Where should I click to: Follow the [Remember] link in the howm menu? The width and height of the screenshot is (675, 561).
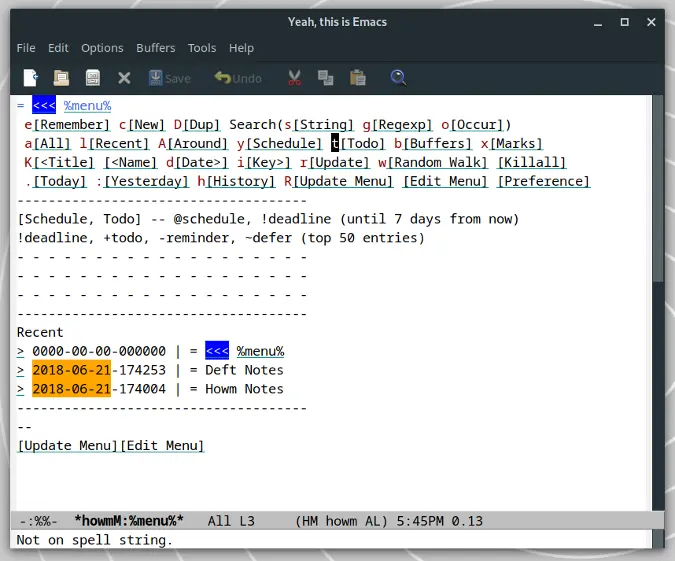click(x=71, y=125)
